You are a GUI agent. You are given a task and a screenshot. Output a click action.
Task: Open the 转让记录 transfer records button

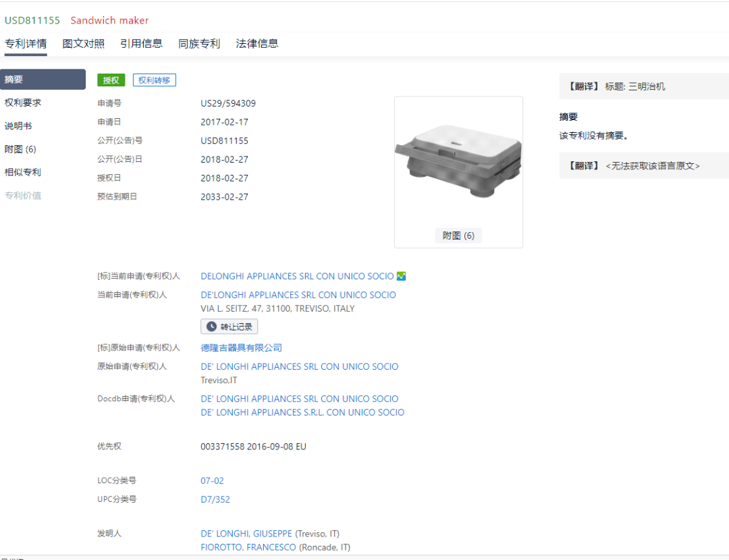pyautogui.click(x=230, y=327)
